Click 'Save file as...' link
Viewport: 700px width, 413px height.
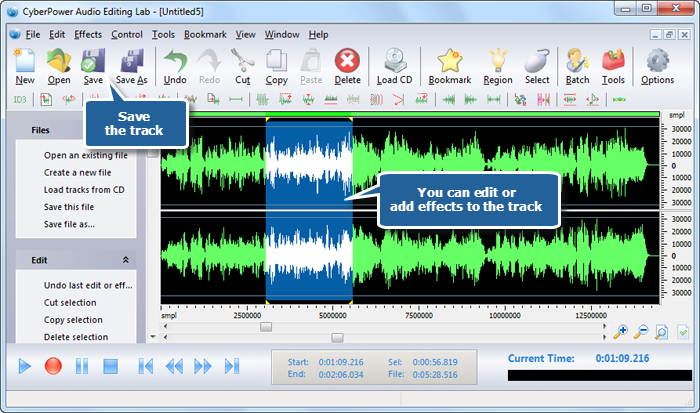point(69,224)
